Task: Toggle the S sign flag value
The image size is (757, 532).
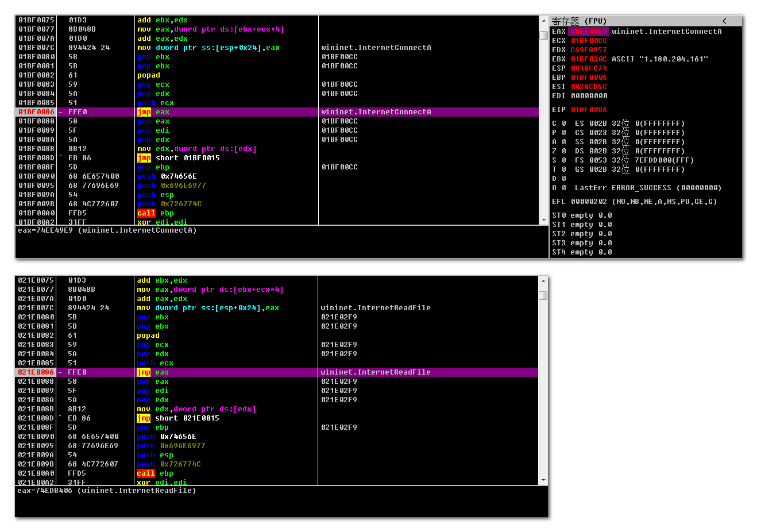Action: point(563,160)
